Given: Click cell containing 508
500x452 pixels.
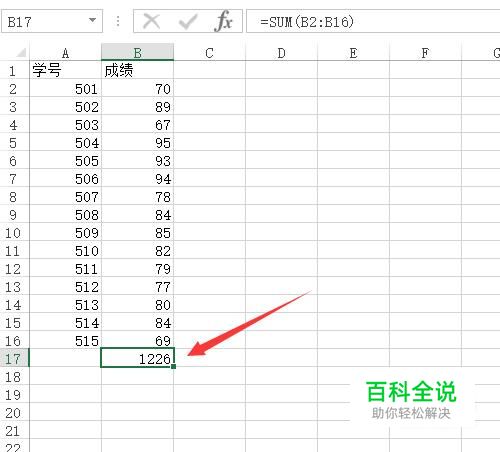Looking at the screenshot, I should (x=65, y=215).
